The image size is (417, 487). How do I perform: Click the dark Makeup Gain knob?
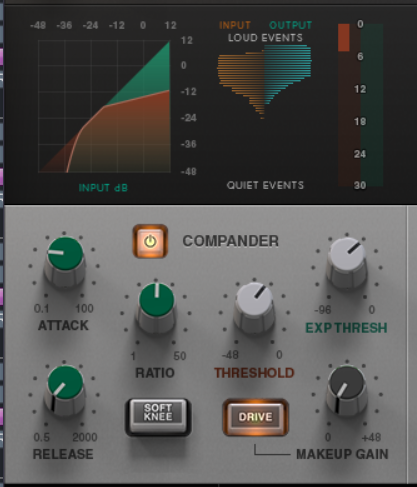click(x=347, y=391)
